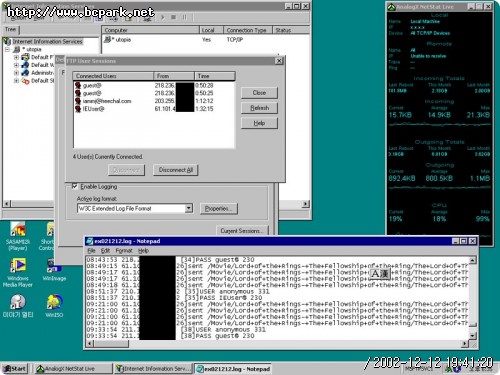Click Notepad vertical scrollbar up arrow
This screenshot has height=375, width=500.
(x=473, y=260)
